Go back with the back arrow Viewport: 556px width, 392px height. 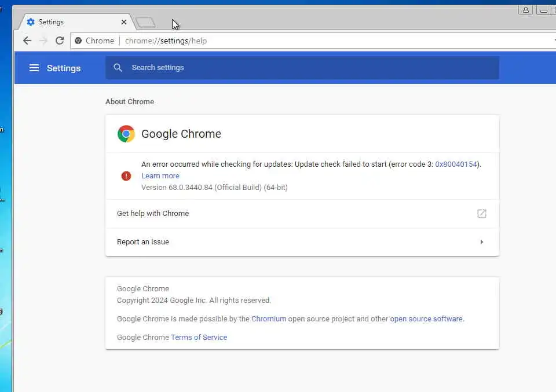(27, 41)
